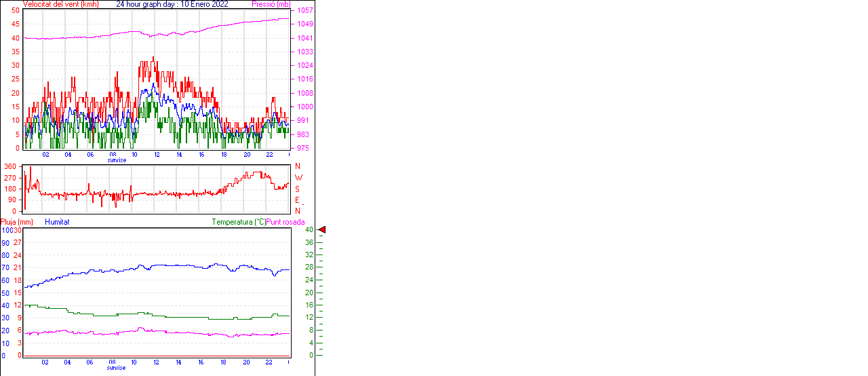Click hour 12 tick under the wind speed graph
868x376 pixels.
(x=157, y=155)
